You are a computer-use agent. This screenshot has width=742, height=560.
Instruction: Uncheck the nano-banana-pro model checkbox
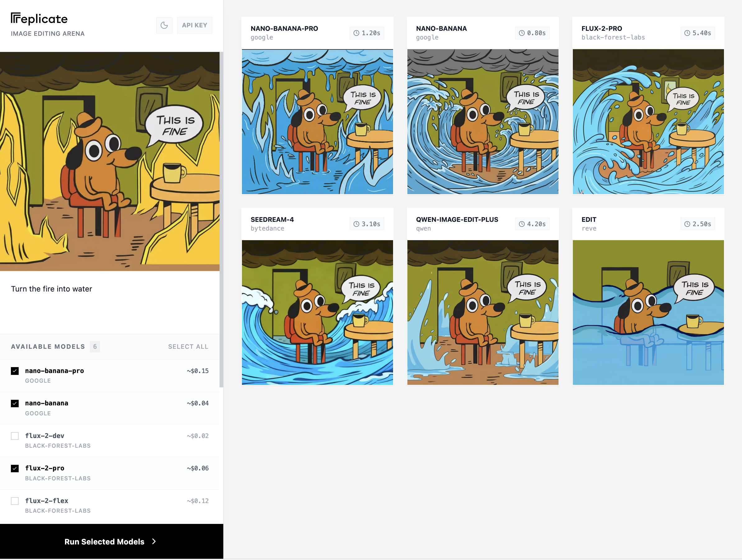point(15,371)
